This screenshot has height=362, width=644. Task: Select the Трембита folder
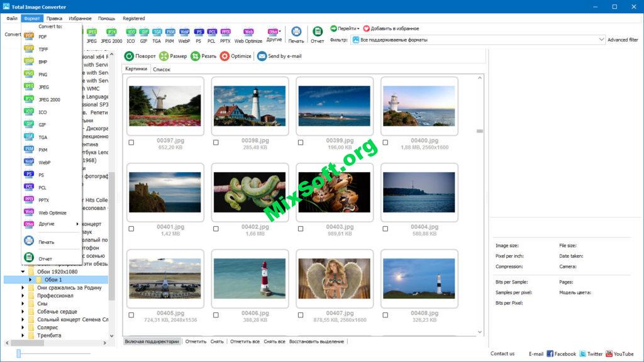pos(49,336)
